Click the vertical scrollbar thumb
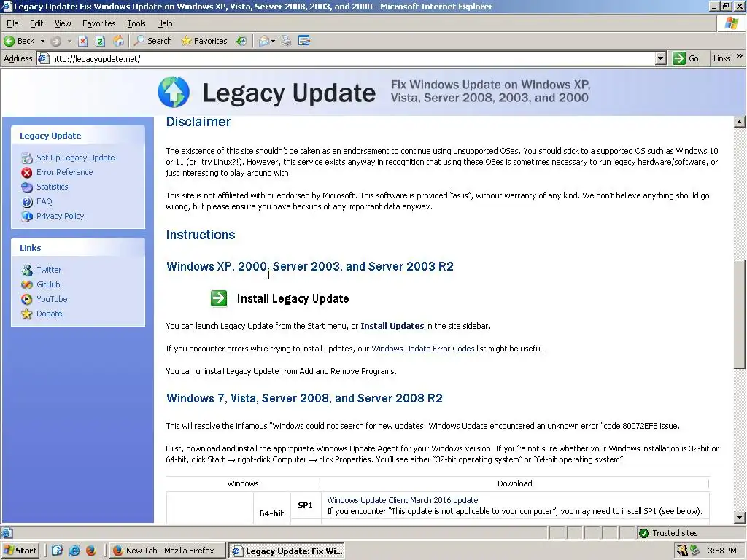Image resolution: width=747 pixels, height=560 pixels. pos(740,314)
